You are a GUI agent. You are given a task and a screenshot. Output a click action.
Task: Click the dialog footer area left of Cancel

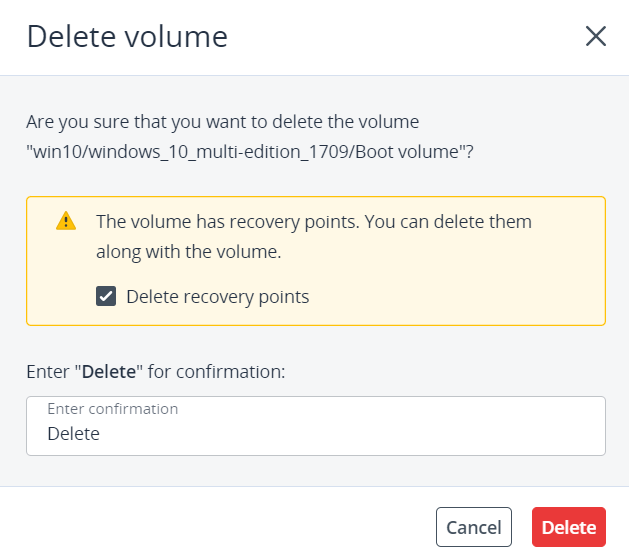tap(220, 527)
